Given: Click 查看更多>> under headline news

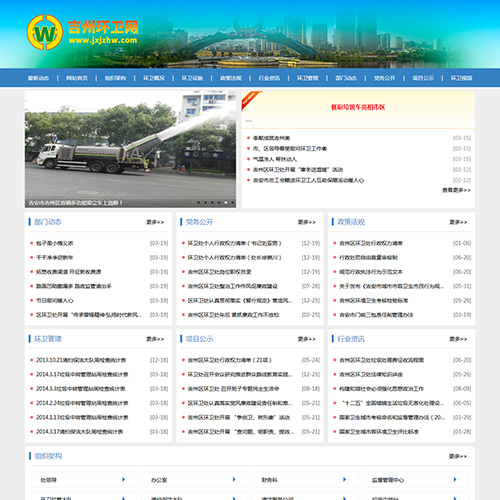Looking at the screenshot, I should 456,190.
